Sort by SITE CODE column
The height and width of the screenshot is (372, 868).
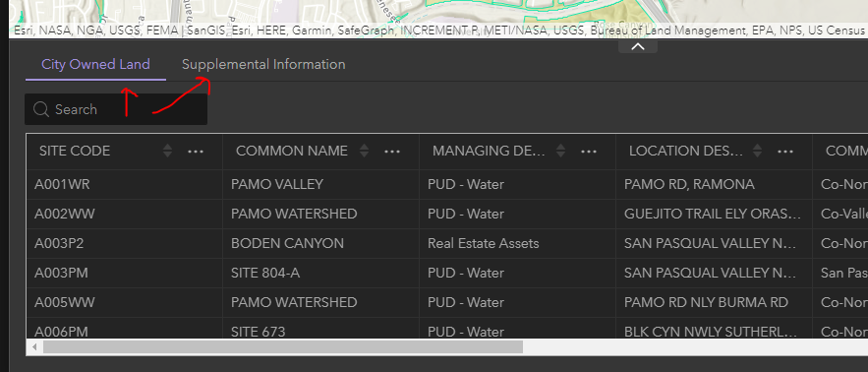pyautogui.click(x=168, y=151)
